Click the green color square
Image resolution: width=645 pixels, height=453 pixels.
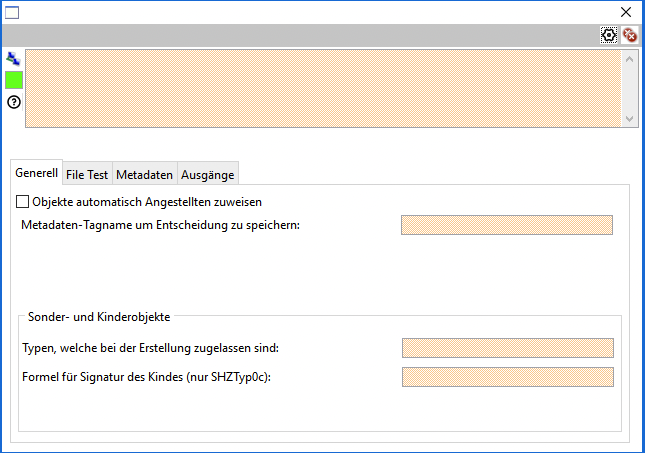coord(14,80)
